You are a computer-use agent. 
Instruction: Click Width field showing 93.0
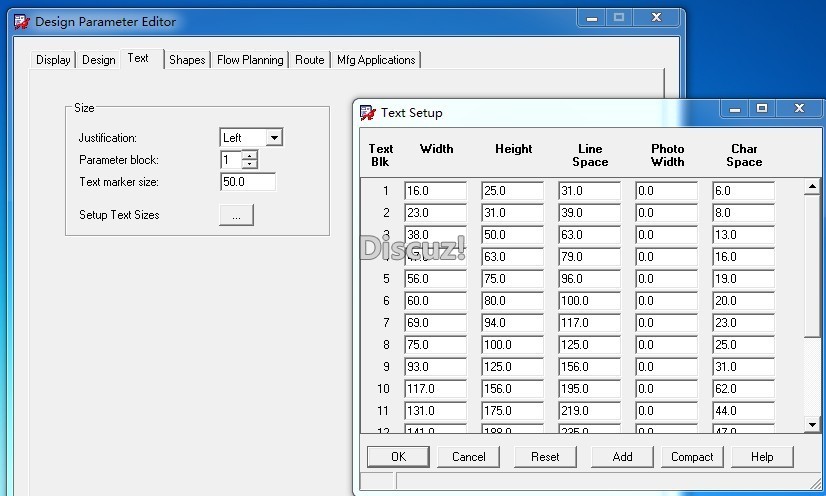pos(435,366)
